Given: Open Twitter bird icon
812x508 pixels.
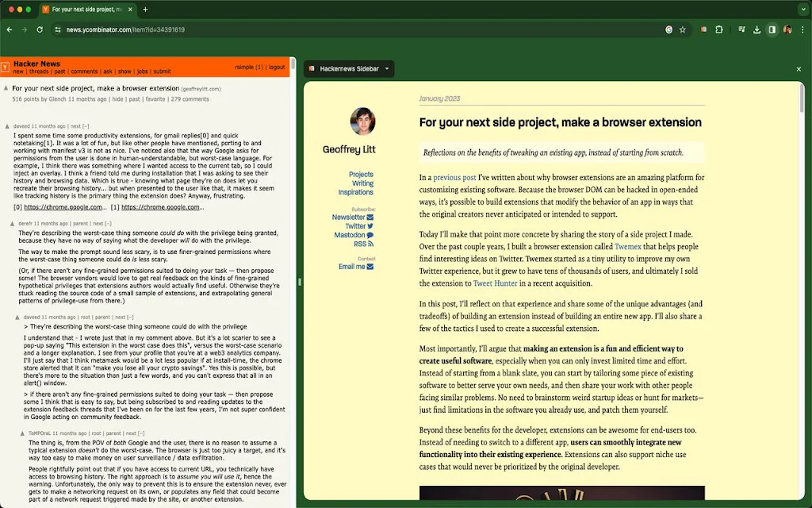Looking at the screenshot, I should (x=370, y=226).
